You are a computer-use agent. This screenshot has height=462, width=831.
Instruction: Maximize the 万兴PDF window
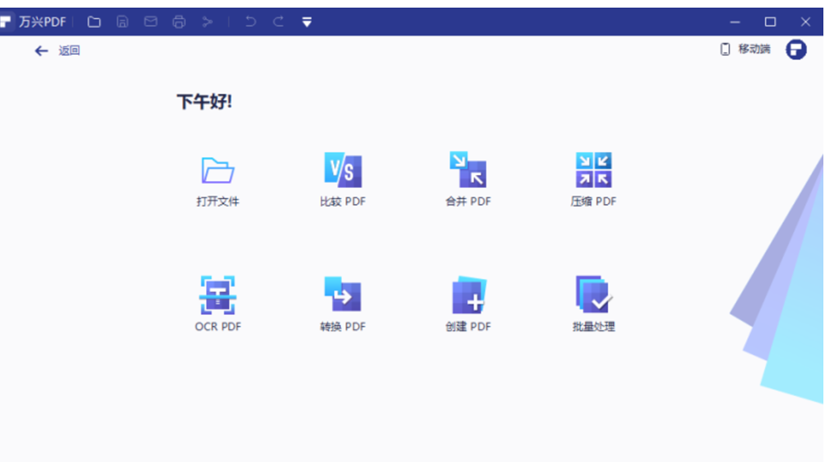click(x=770, y=22)
